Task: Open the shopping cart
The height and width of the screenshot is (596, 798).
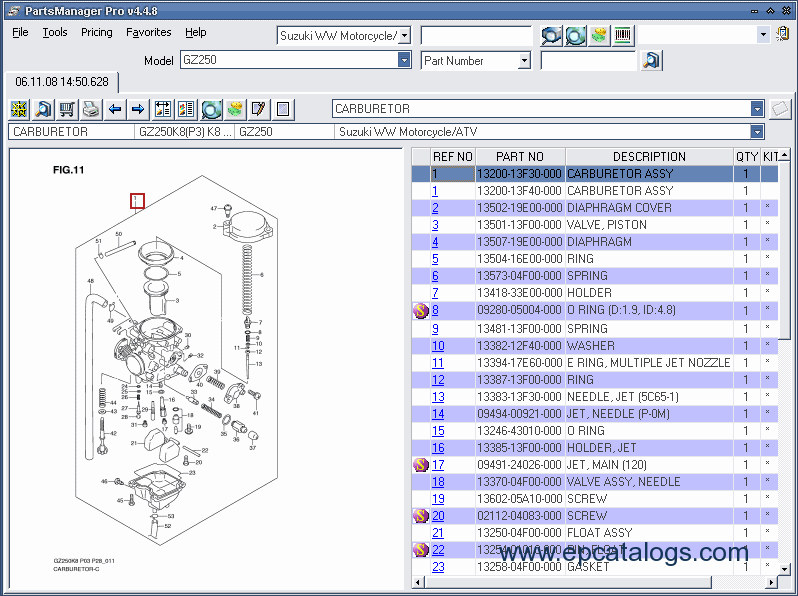Action: click(67, 109)
